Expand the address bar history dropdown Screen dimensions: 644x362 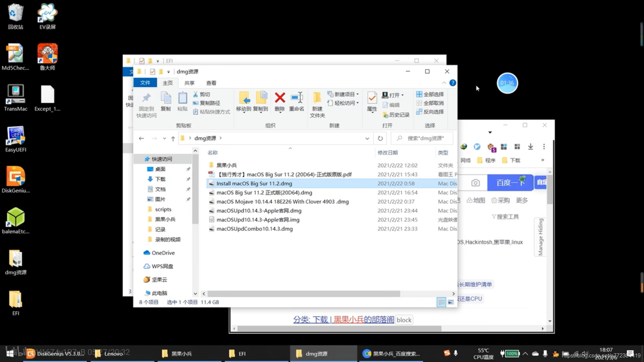click(x=367, y=138)
